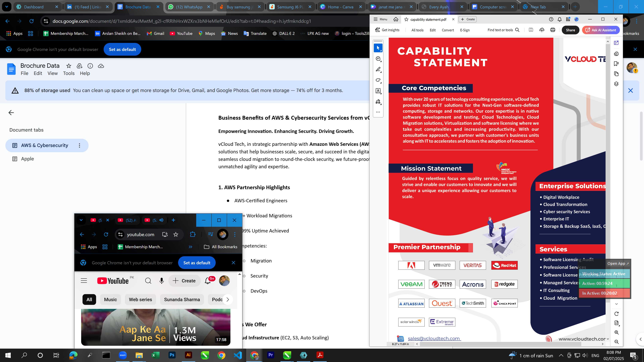Expand the Acrobat right panel arrow
The image size is (644, 362).
pos(640,339)
